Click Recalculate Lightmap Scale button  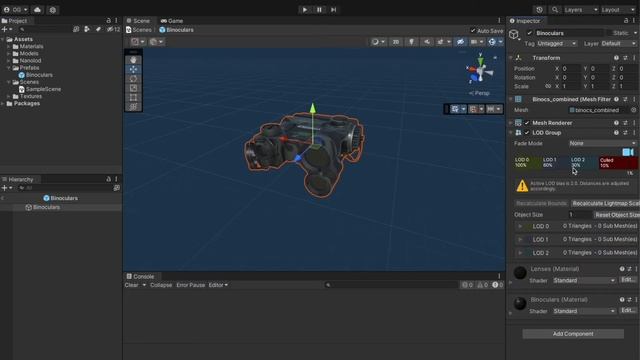pyautogui.click(x=605, y=203)
